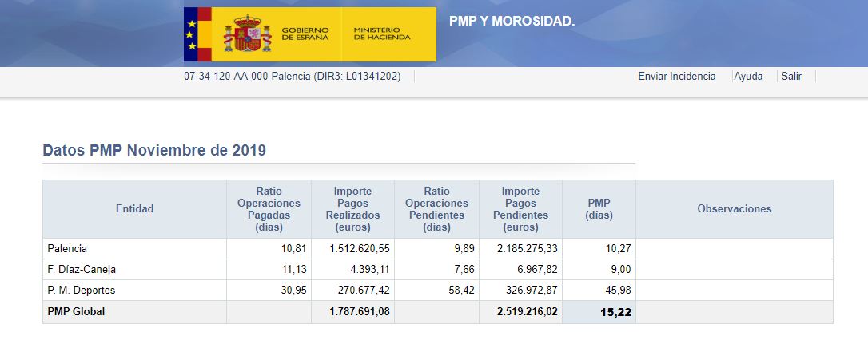
Task: Click the Datos PMP Noviembre de 2019 heading
Action: click(154, 150)
